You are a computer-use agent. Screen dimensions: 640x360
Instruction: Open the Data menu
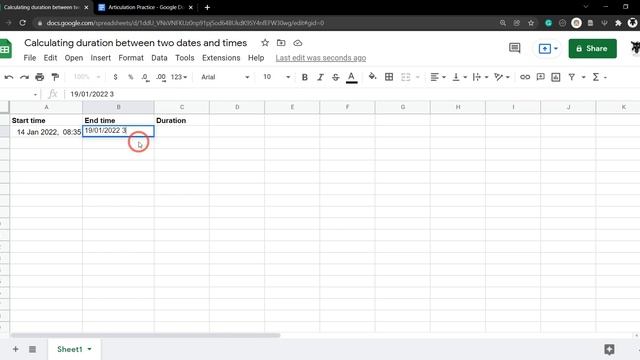tap(159, 58)
